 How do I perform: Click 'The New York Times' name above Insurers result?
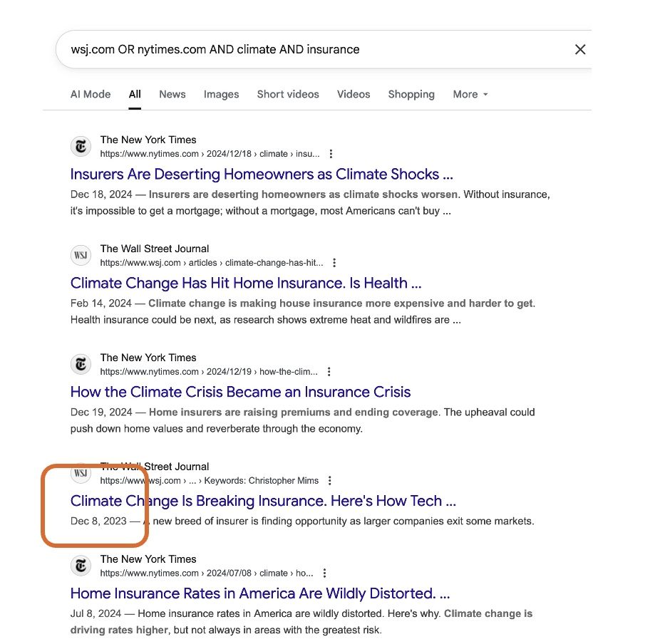(148, 140)
